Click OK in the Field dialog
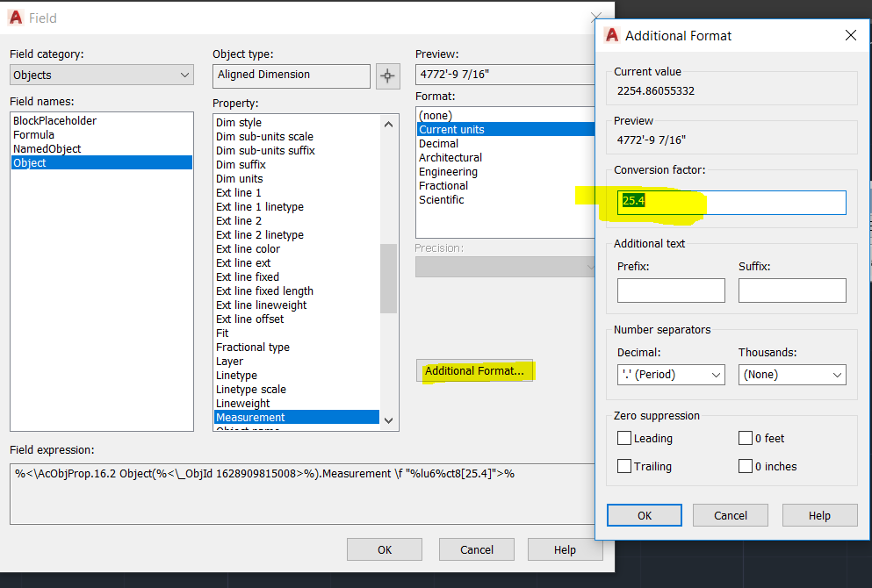 point(385,549)
